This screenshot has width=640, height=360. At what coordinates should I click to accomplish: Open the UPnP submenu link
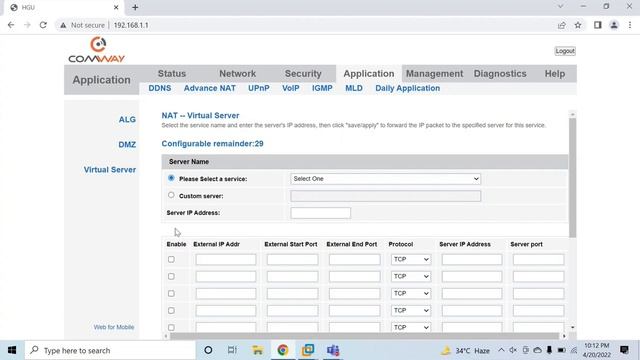259,88
